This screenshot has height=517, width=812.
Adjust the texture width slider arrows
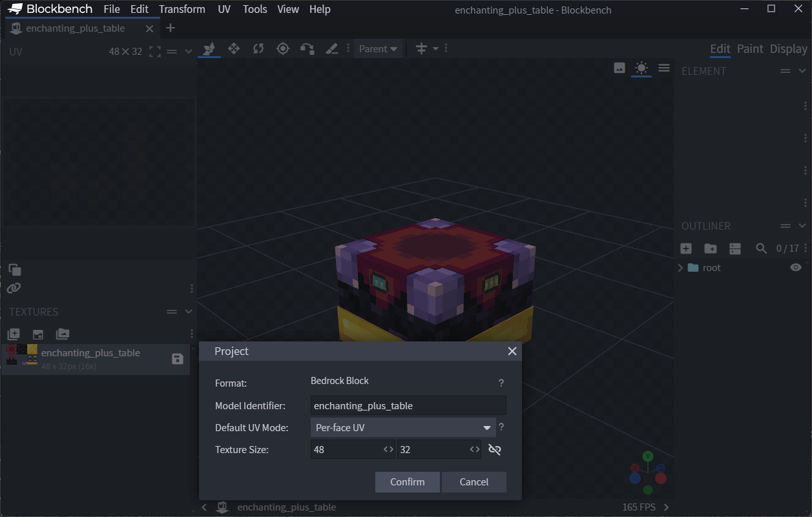(x=388, y=449)
